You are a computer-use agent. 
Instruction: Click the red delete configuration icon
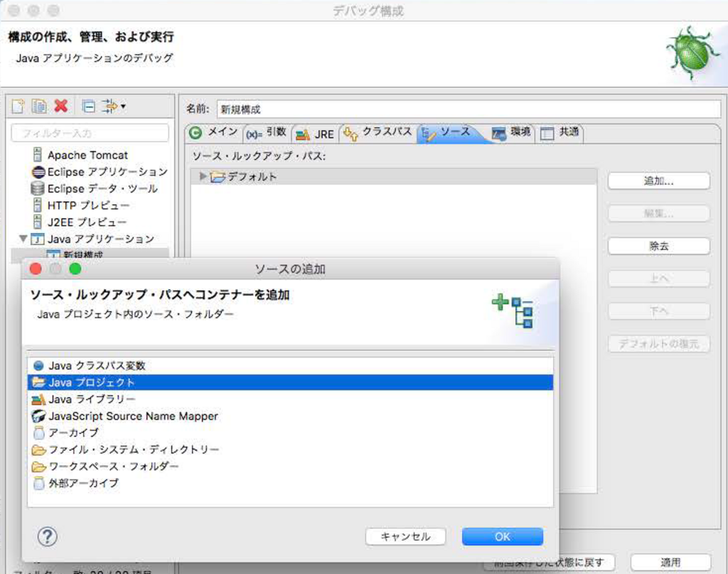tap(61, 107)
